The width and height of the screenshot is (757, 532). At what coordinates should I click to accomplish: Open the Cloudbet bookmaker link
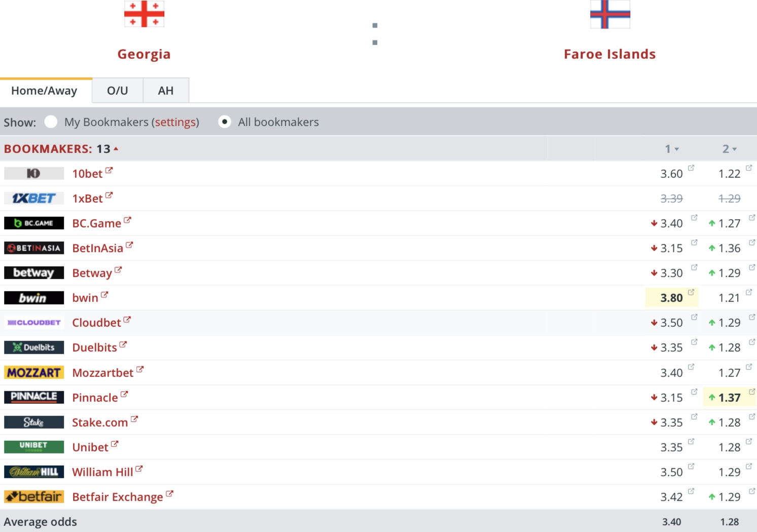96,323
